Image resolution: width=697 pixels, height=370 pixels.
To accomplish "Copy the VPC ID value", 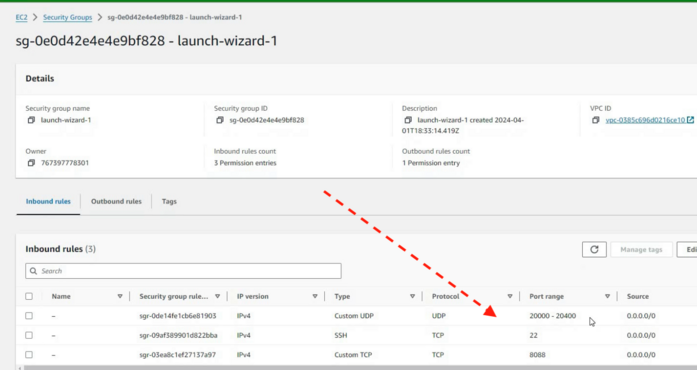I will 596,120.
